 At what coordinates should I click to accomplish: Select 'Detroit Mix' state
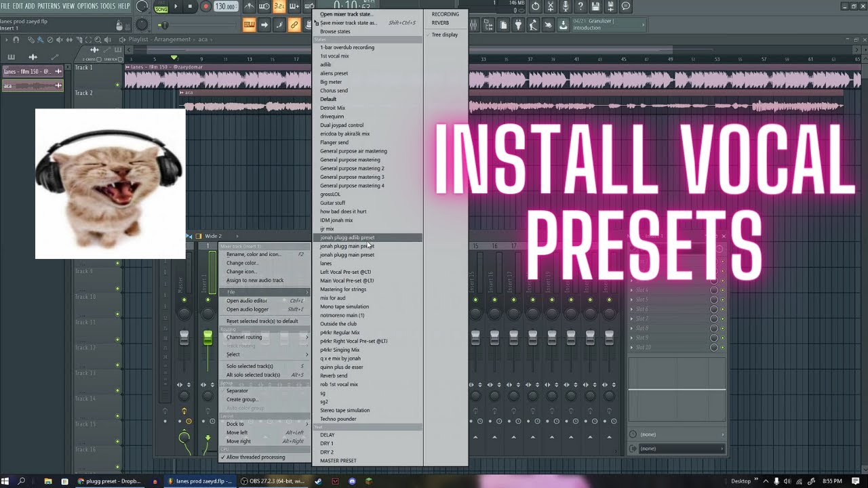pos(367,108)
